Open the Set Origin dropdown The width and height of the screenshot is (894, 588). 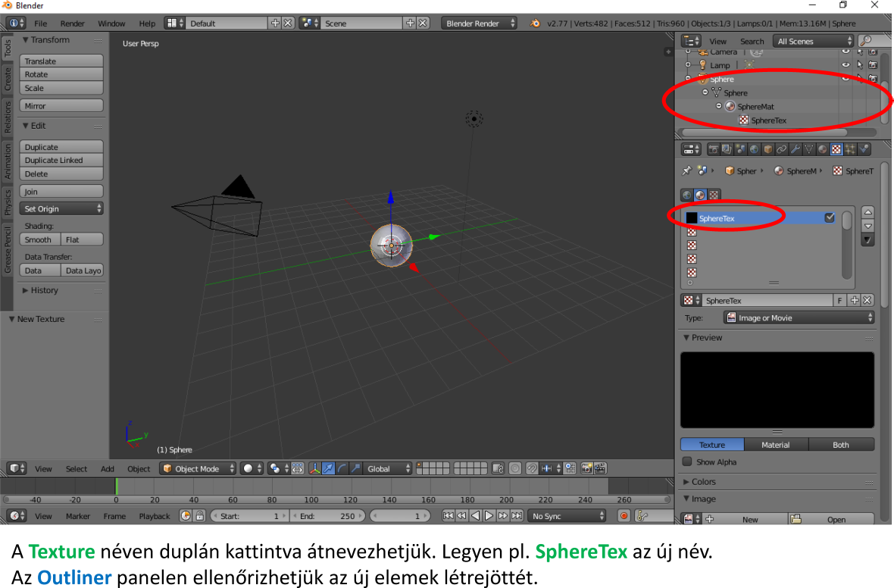pyautogui.click(x=61, y=208)
